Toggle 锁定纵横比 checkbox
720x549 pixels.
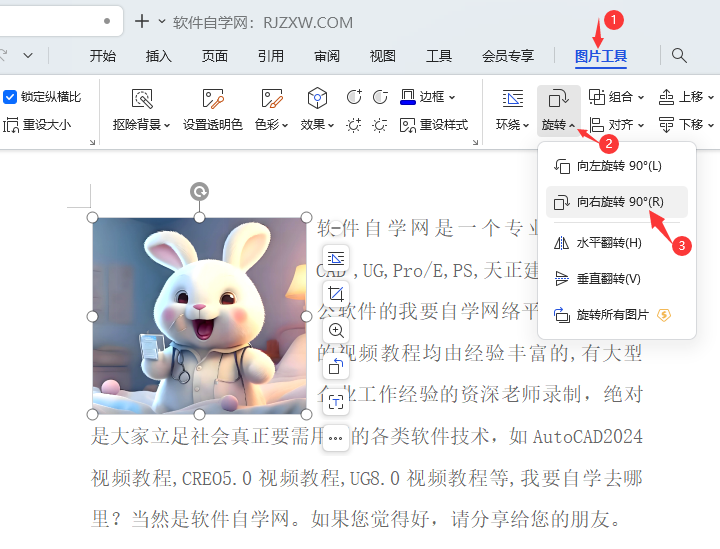click(x=10, y=97)
